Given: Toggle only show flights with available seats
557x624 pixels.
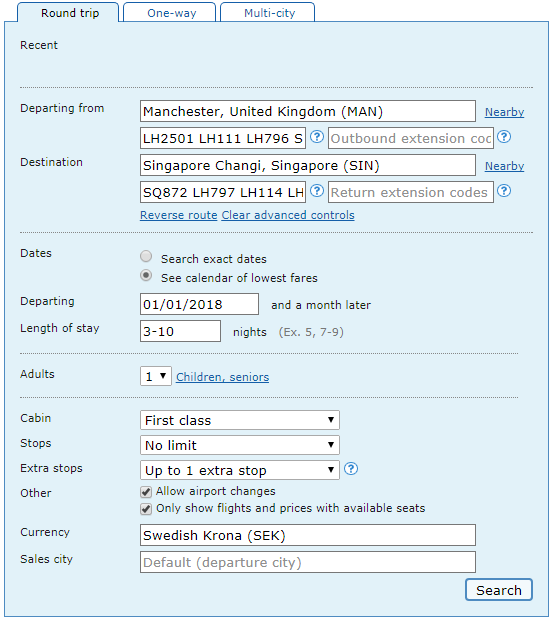Looking at the screenshot, I should pos(146,509).
